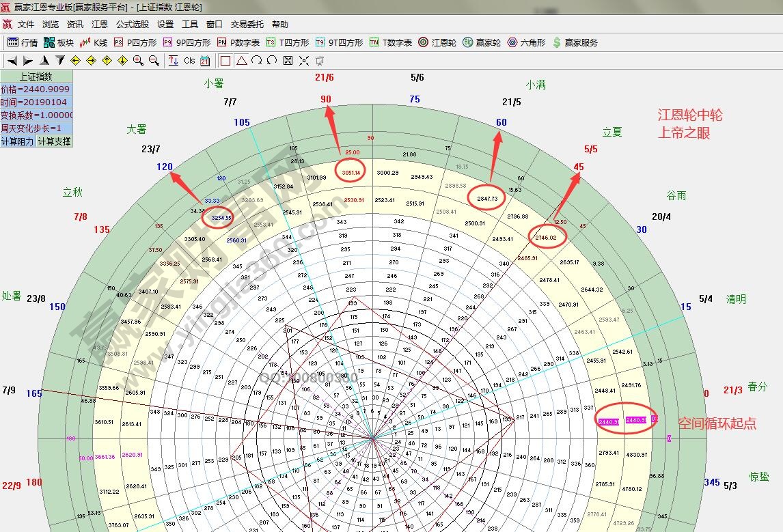Click the 计算支撑 button
This screenshot has width=783, height=532.
54,141
